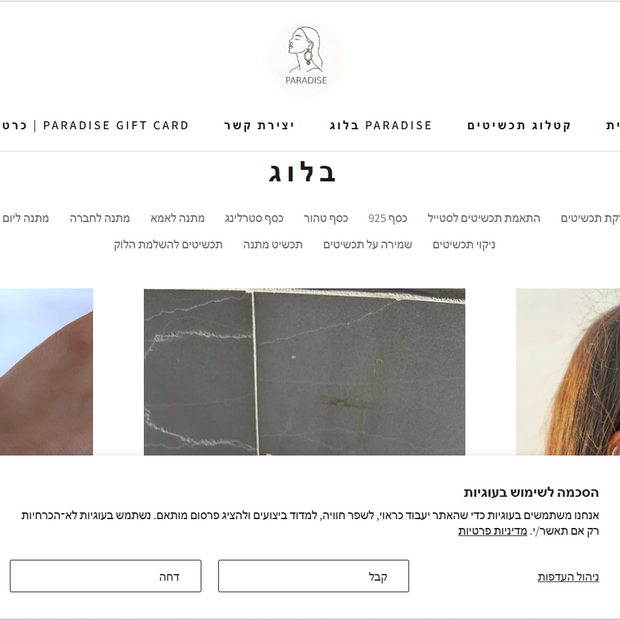Screen dimensions: 620x620
Task: Filter blog by מתנה לאמא tag
Action: coord(178,218)
